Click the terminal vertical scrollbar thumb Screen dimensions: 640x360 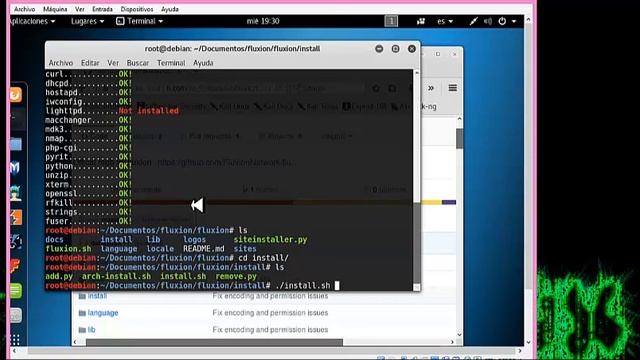point(417,242)
